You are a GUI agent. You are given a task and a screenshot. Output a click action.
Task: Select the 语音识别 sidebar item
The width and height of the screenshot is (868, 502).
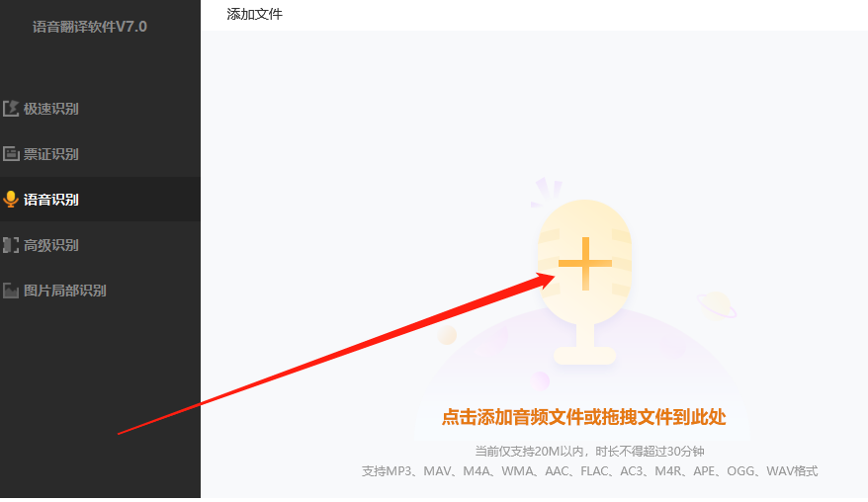click(x=100, y=200)
